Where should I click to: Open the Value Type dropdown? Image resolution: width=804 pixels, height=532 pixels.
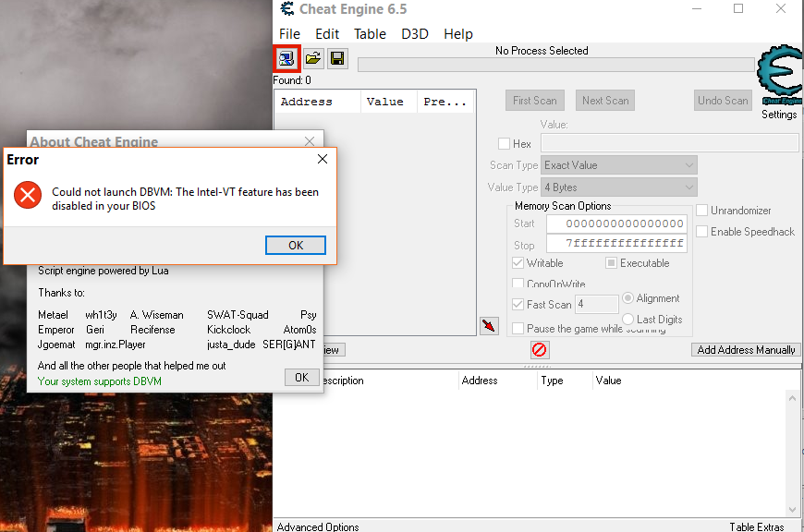[619, 187]
